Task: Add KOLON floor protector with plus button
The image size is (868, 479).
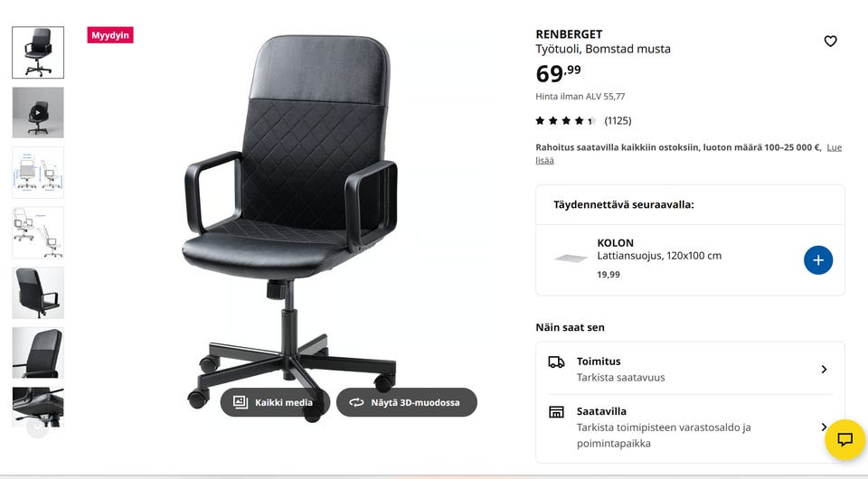Action: pos(817,260)
